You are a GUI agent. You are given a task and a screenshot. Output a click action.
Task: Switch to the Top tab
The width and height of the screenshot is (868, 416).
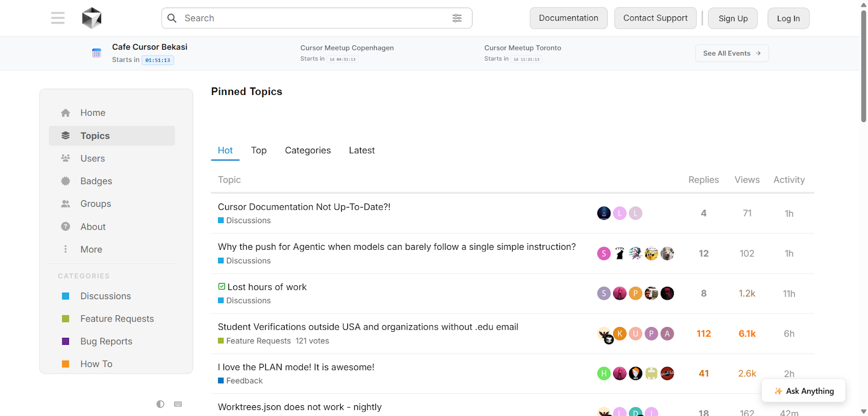click(x=259, y=150)
